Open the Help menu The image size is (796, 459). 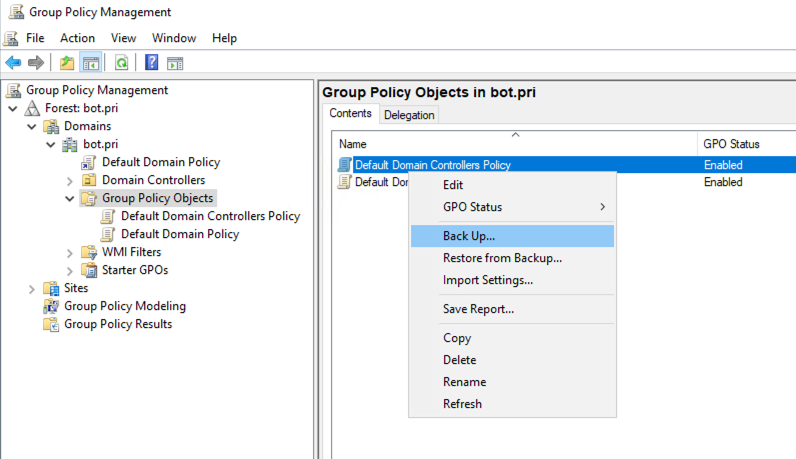click(x=224, y=38)
